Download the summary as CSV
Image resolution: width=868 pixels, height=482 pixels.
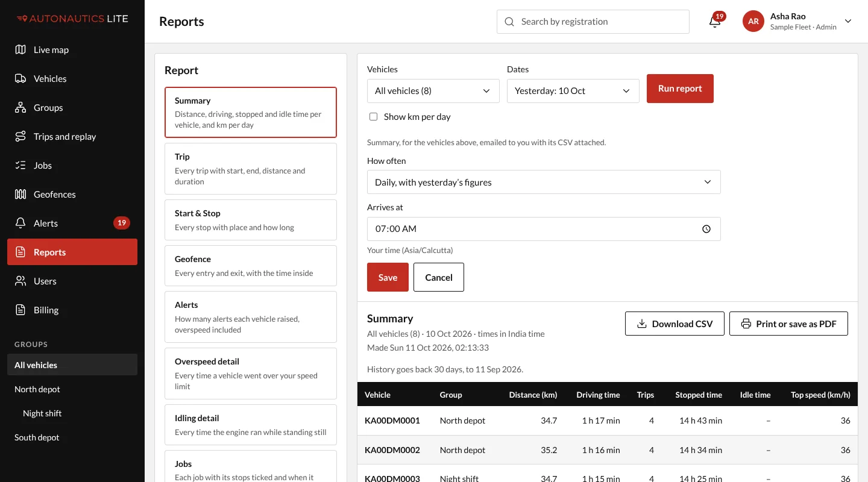tap(675, 324)
